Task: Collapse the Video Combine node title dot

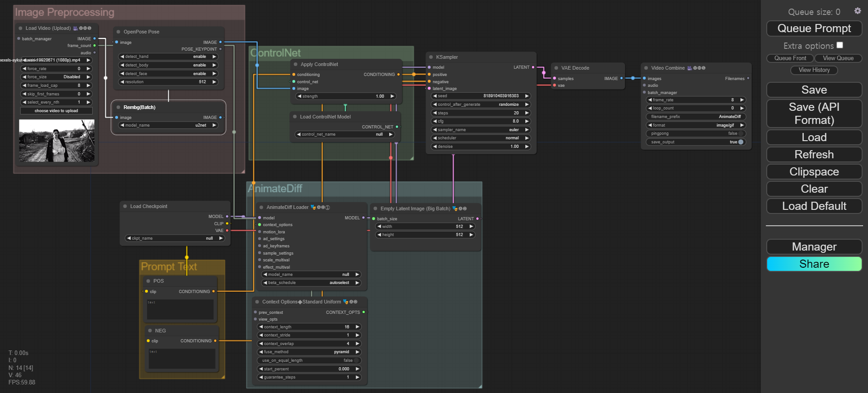Action: pyautogui.click(x=646, y=68)
